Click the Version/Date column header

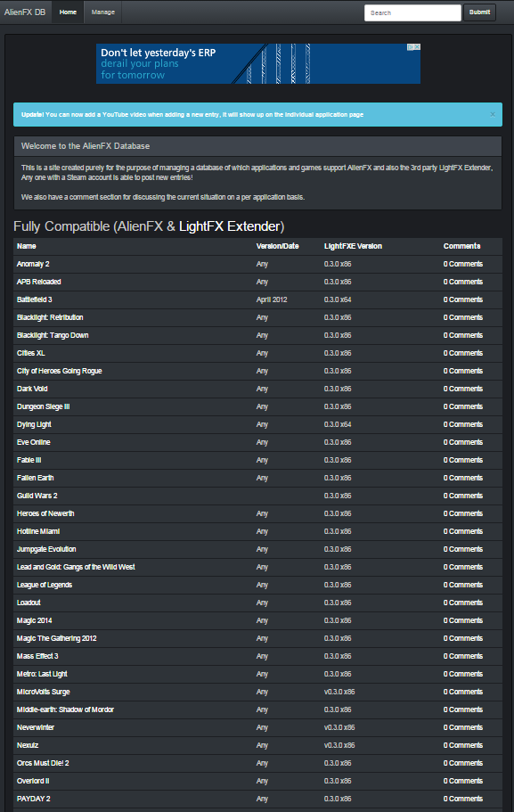pos(277,246)
